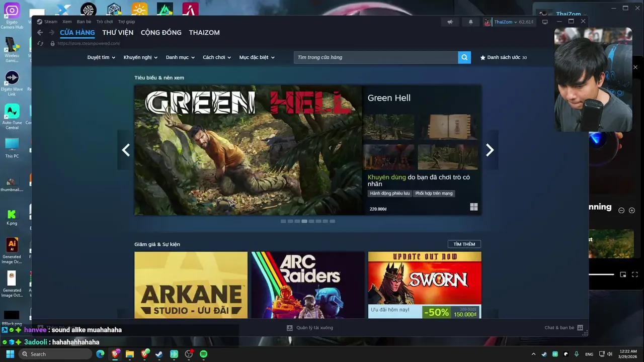Screen dimensions: 644x362
Task: Open Danh sách ước wishlist link
Action: 503,57
